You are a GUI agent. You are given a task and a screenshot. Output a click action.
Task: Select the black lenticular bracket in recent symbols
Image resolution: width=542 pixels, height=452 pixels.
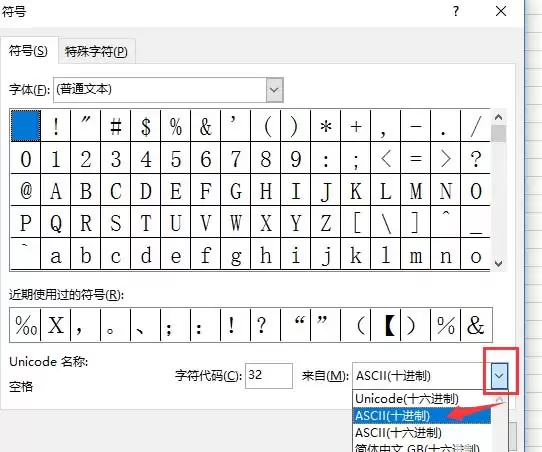coord(386,325)
